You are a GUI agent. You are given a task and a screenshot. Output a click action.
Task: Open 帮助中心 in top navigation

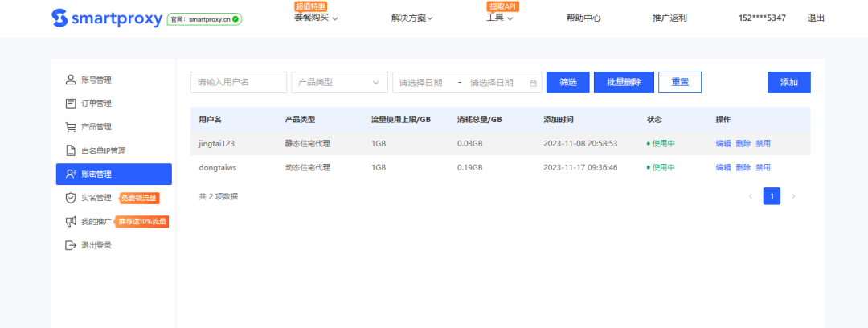(x=583, y=18)
